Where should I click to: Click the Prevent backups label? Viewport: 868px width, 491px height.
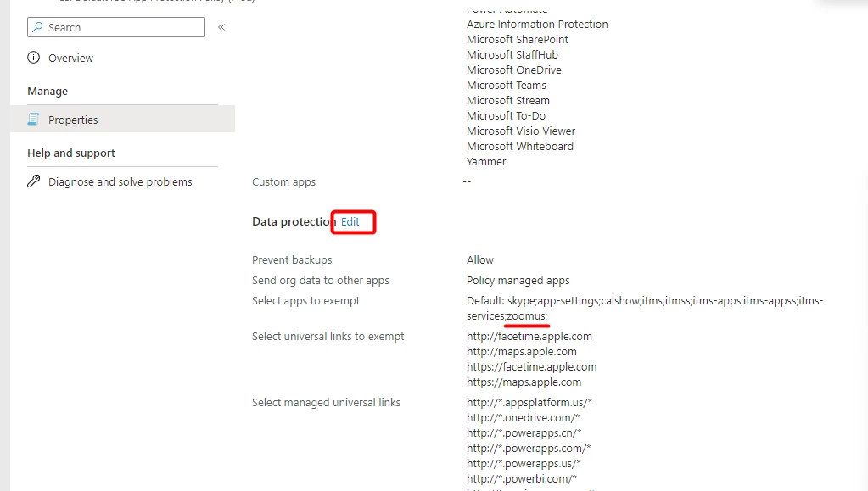click(292, 259)
